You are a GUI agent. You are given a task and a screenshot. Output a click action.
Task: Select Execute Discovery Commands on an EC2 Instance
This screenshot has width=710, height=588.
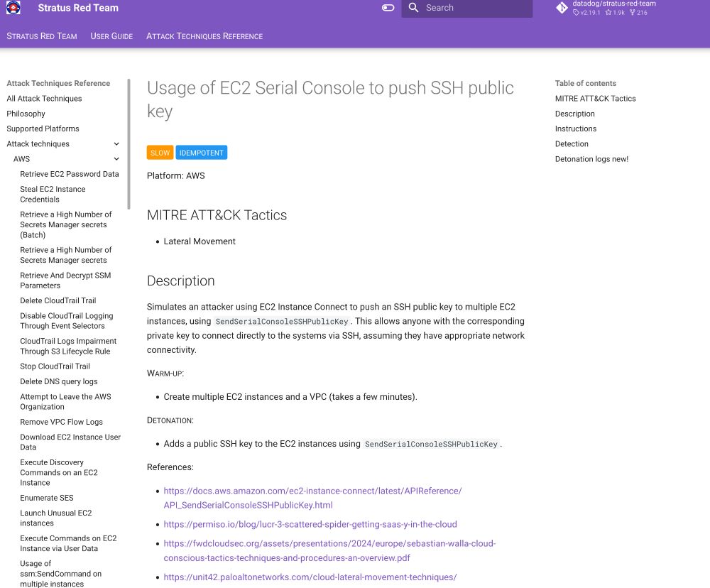point(58,472)
